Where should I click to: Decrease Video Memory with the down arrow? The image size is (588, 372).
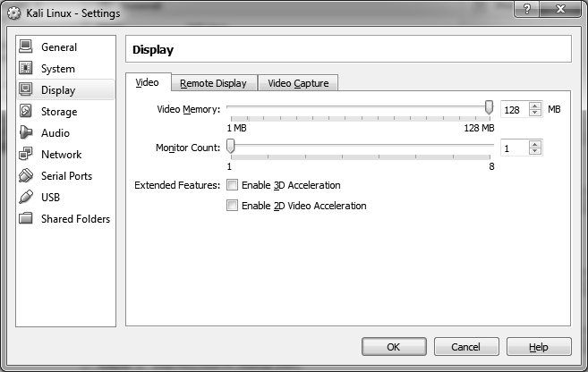(x=535, y=113)
